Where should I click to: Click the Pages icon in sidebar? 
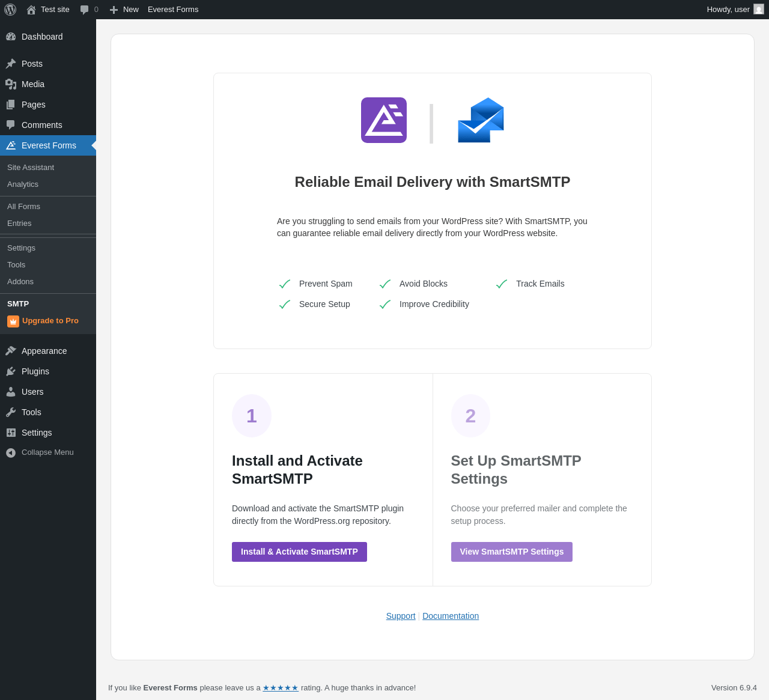click(11, 105)
